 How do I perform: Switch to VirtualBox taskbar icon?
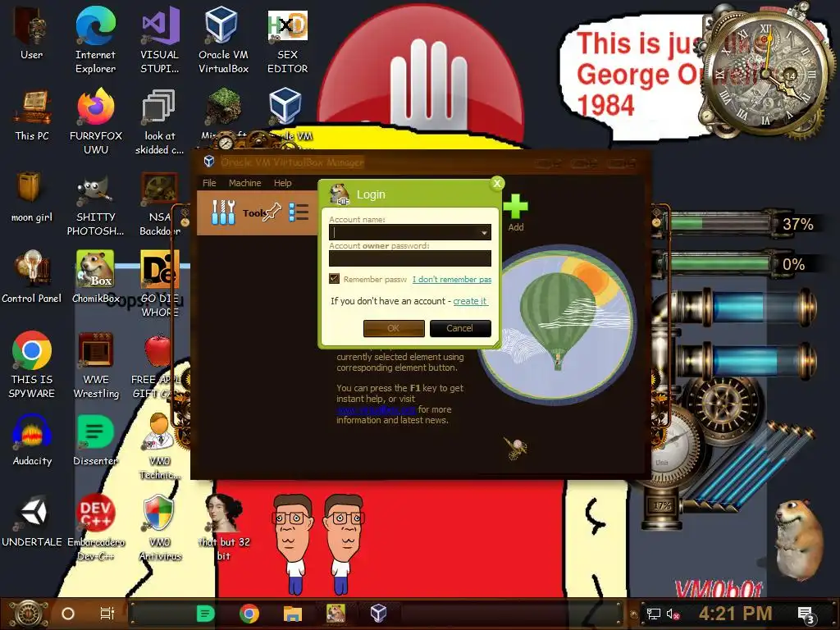[x=379, y=614]
